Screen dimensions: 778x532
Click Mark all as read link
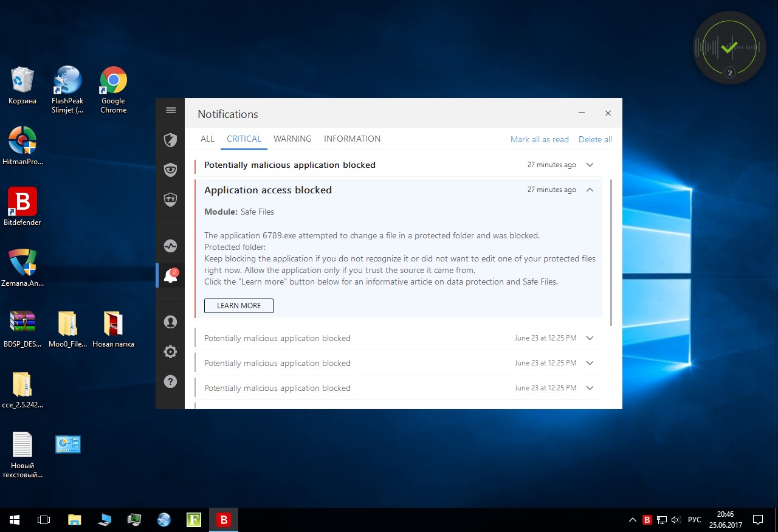point(539,139)
